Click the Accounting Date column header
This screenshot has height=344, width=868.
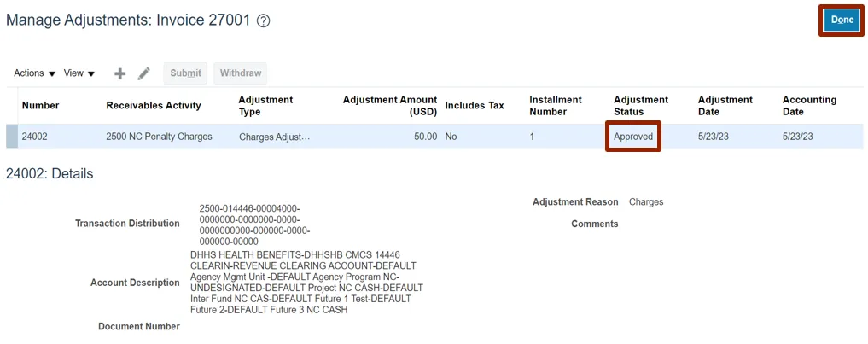[x=809, y=106]
